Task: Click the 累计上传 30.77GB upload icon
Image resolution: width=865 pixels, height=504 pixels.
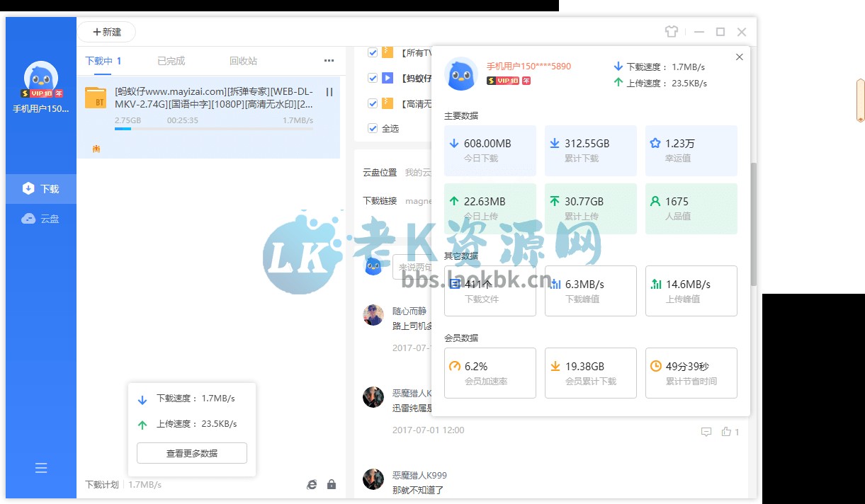Action: [x=555, y=201]
